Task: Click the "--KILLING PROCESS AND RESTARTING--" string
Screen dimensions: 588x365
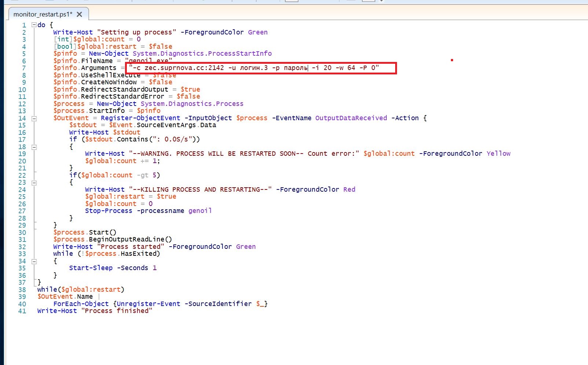Action: (x=200, y=189)
